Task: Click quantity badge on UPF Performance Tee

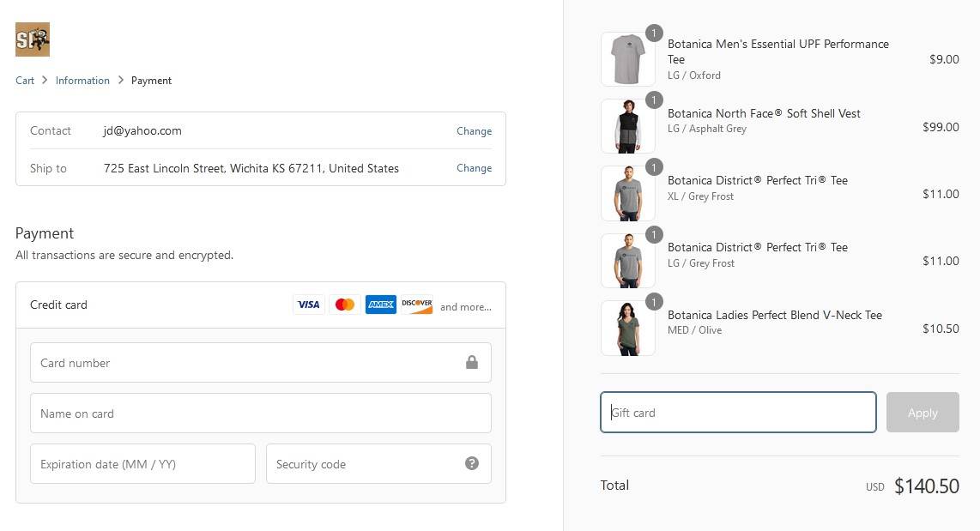Action: (x=654, y=33)
